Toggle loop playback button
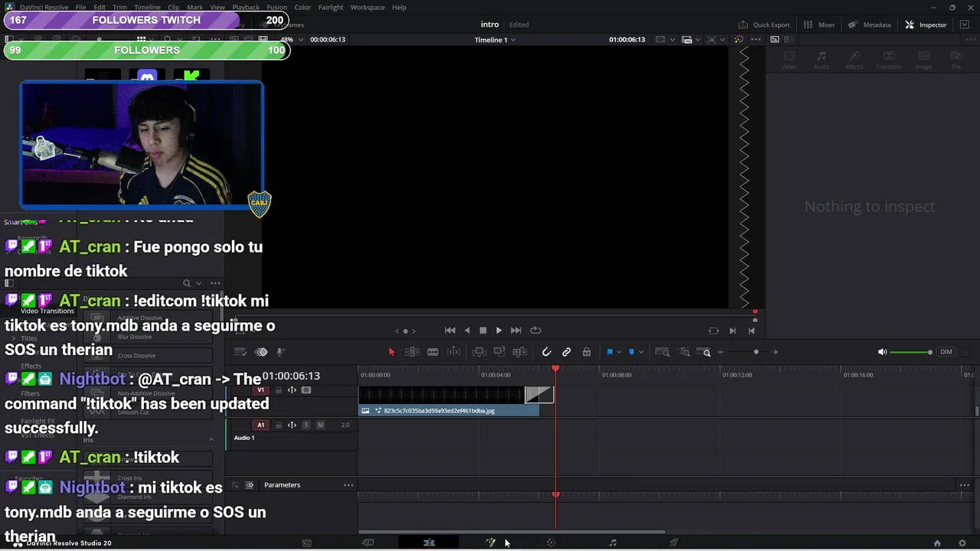The image size is (980, 551). pos(536,331)
